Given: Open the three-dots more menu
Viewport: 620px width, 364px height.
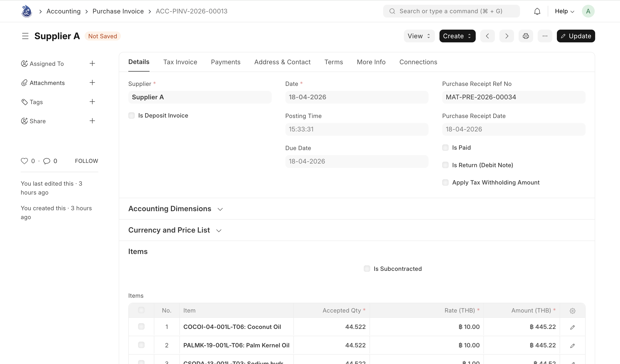Looking at the screenshot, I should tap(545, 36).
